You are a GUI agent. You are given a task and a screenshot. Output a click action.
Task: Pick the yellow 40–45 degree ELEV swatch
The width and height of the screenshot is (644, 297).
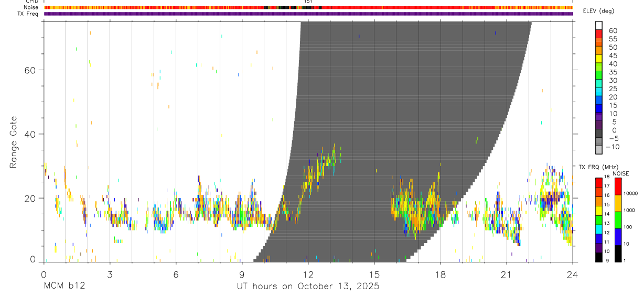tap(599, 59)
